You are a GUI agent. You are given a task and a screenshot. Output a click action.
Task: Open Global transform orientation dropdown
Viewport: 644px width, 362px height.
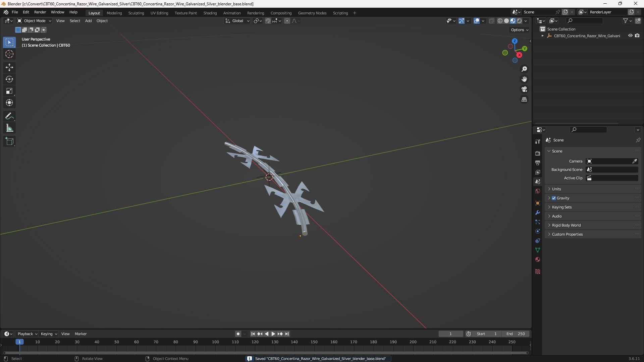[x=237, y=21]
